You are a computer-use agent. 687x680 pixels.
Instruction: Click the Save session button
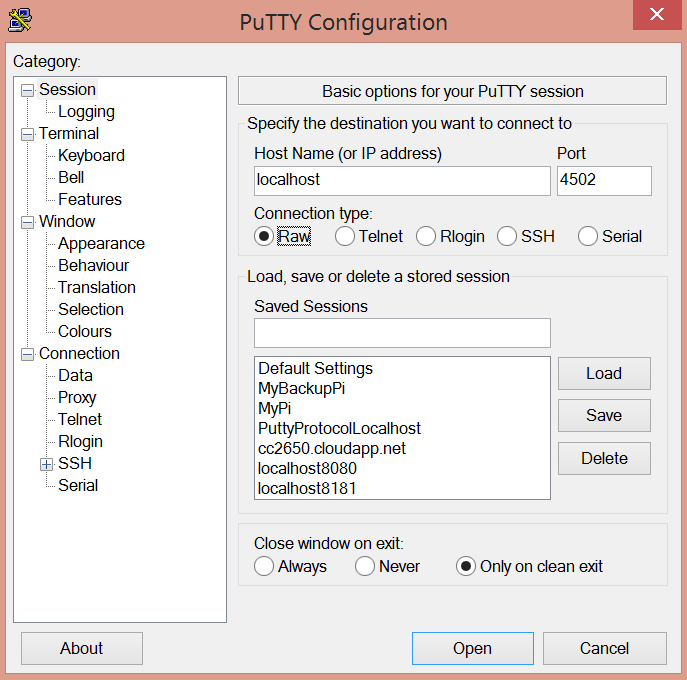click(x=604, y=415)
